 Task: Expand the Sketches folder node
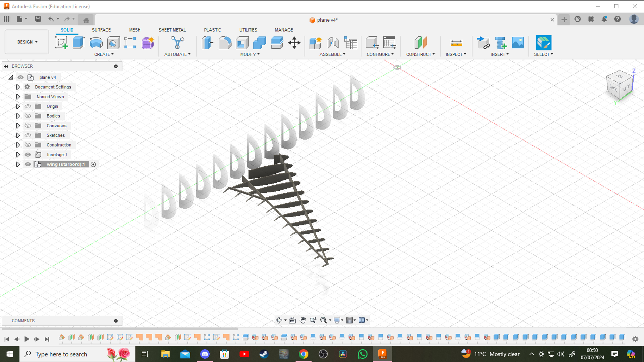click(18, 135)
